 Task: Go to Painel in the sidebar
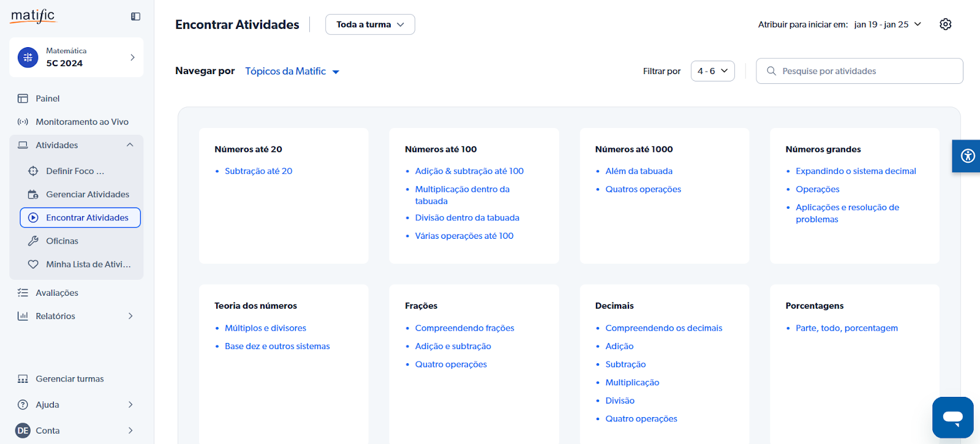[x=47, y=99]
